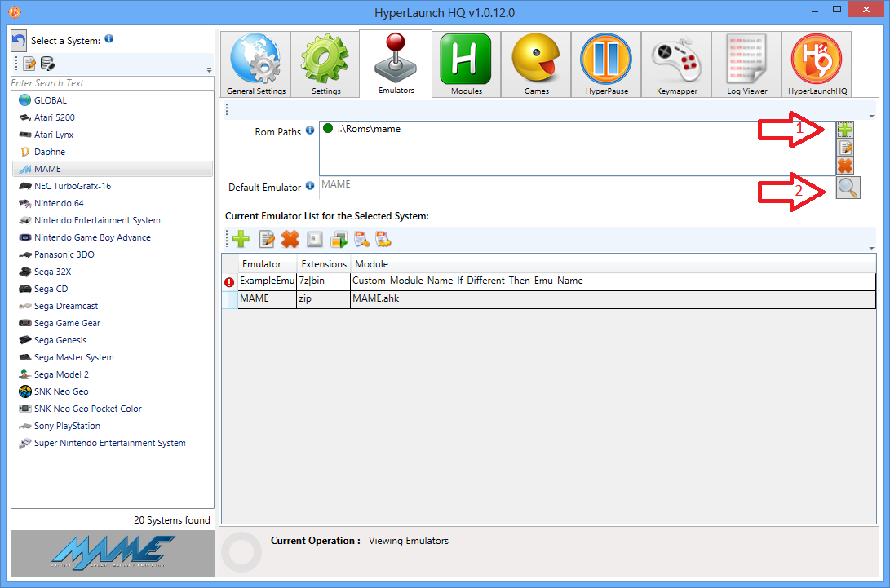The width and height of the screenshot is (890, 588).
Task: Click the Emulator column header
Action: (x=268, y=264)
